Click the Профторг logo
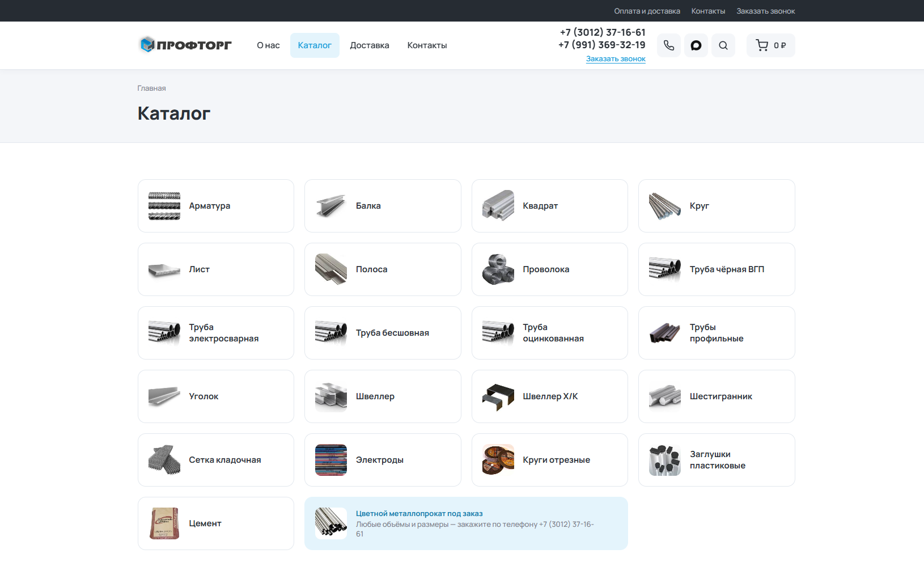 [x=186, y=45]
